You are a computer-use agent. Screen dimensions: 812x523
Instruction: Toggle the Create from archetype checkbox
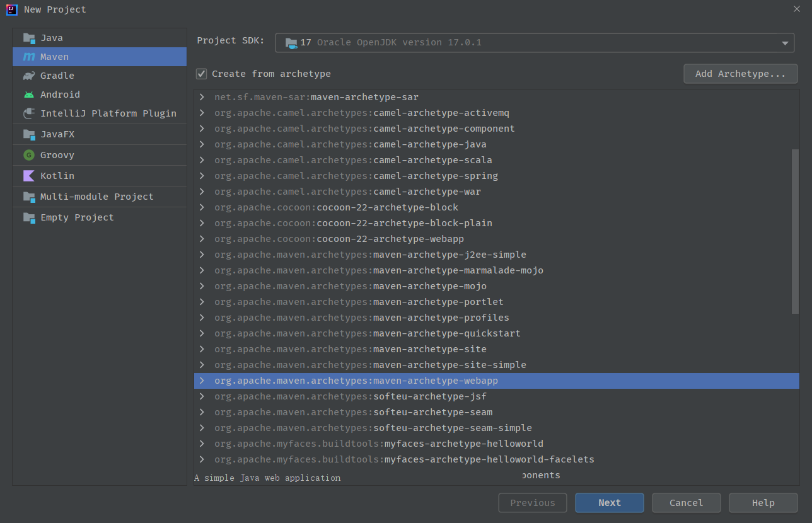(201, 74)
